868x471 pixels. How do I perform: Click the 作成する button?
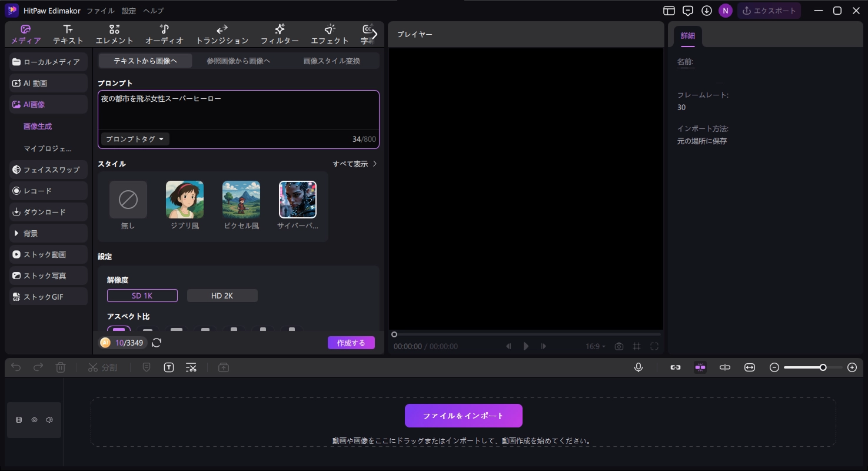tap(351, 343)
